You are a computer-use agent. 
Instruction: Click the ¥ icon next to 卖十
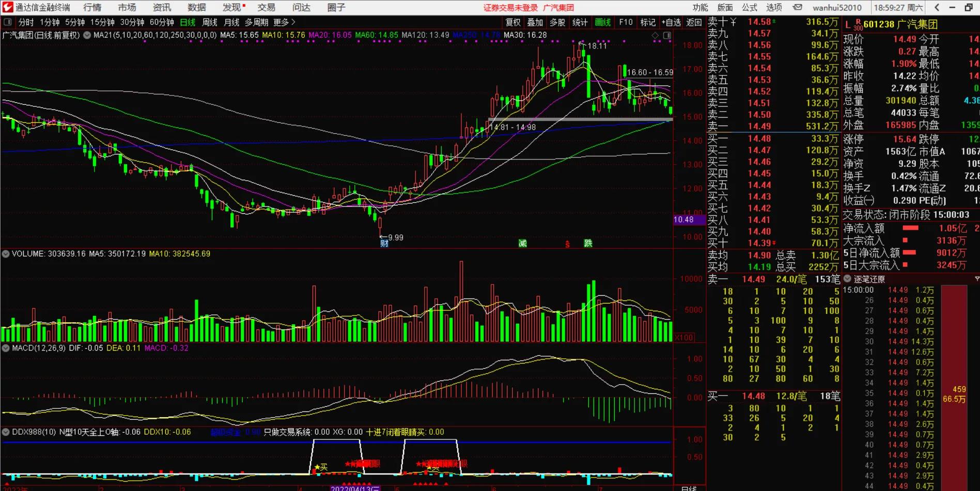733,22
